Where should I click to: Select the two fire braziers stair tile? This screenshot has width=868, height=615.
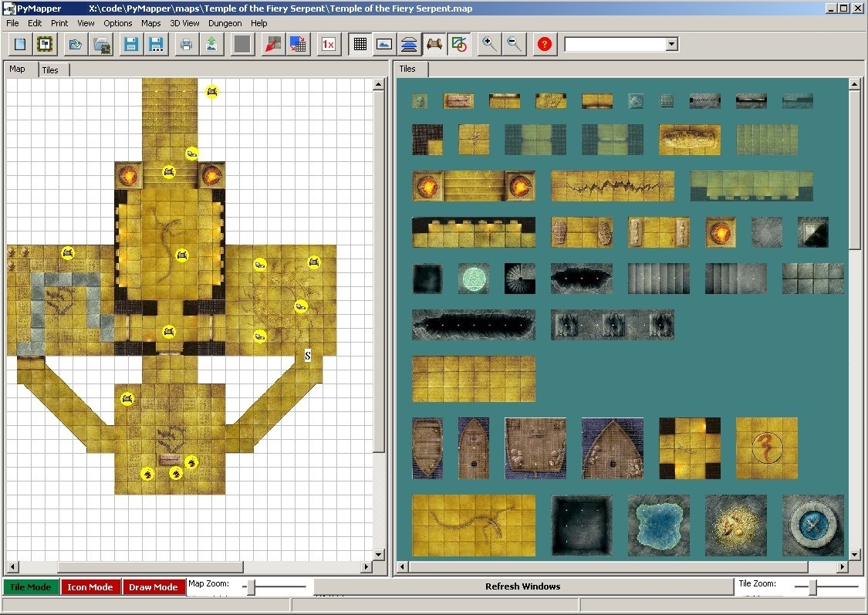(x=473, y=186)
